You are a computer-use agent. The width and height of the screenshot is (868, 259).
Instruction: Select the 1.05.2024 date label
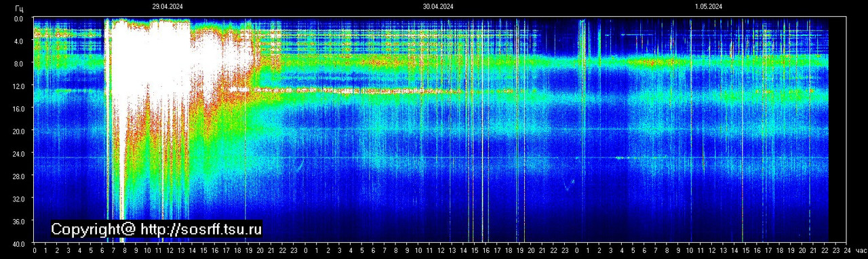(x=708, y=6)
